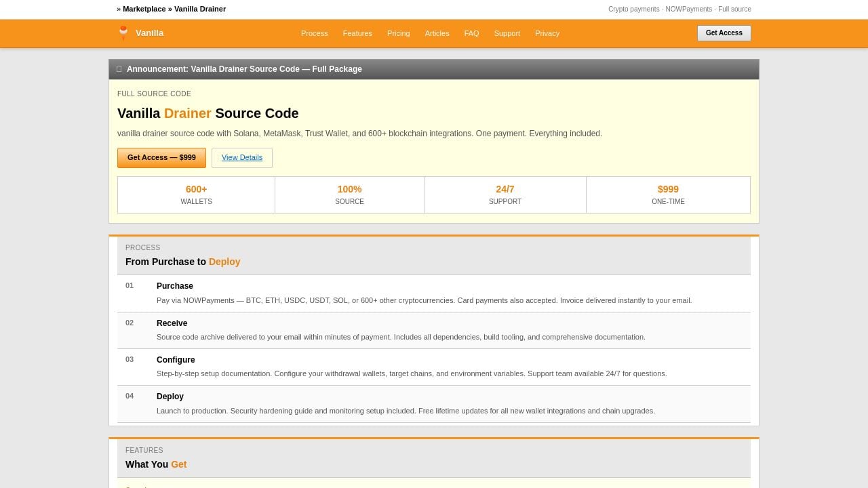
Task: Open the Support nav item
Action: click(x=507, y=33)
